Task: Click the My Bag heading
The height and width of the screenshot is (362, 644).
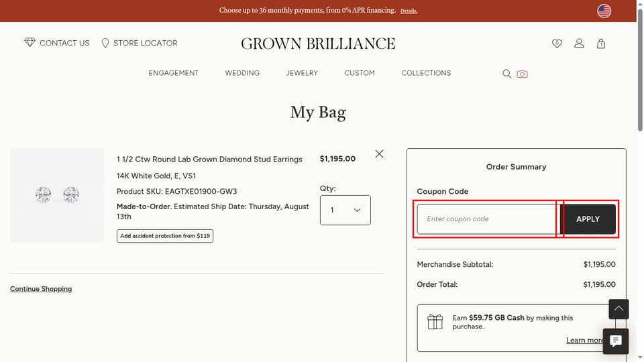Action: [318, 113]
